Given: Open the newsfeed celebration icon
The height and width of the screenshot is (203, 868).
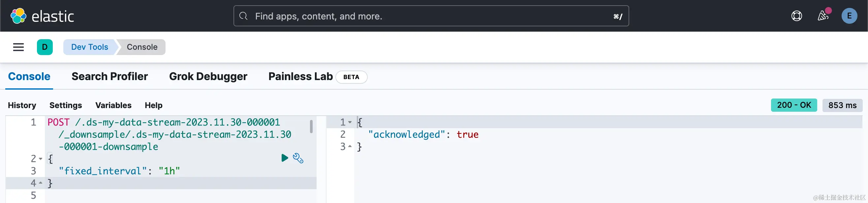Looking at the screenshot, I should point(823,15).
